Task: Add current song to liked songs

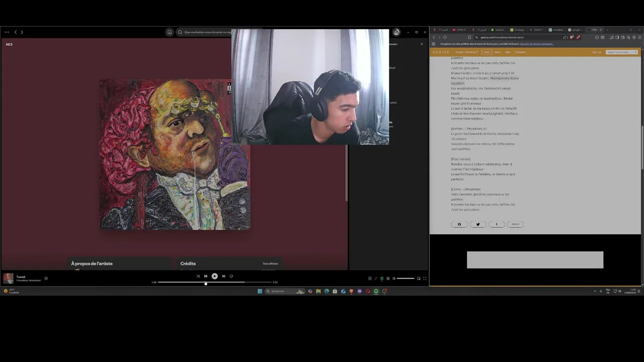Action: (x=46, y=278)
